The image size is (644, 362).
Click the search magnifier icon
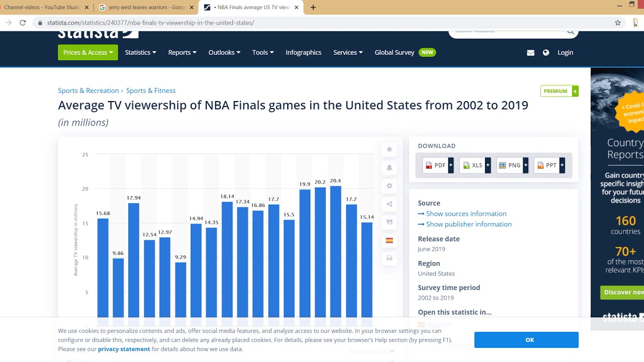point(571,32)
